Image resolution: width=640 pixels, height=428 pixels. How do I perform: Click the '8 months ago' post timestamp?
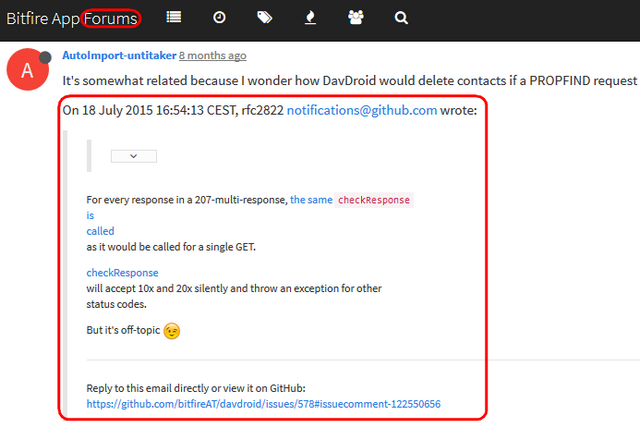point(212,56)
